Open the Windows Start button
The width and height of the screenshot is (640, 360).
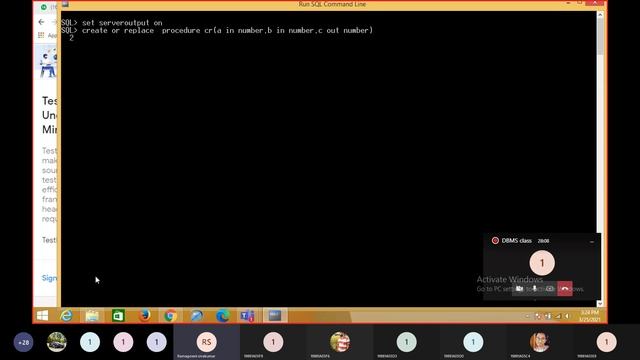pos(42,316)
